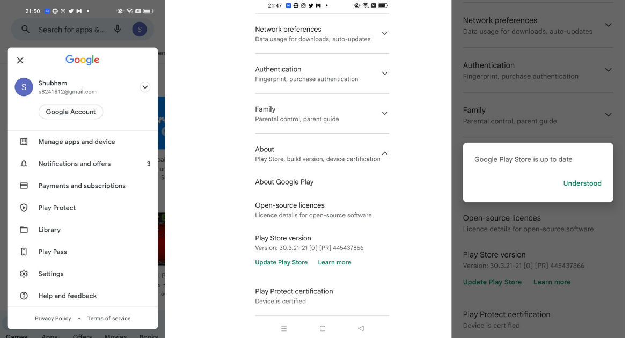
Task: Expand Network preferences chevron in right screen
Action: (608, 25)
